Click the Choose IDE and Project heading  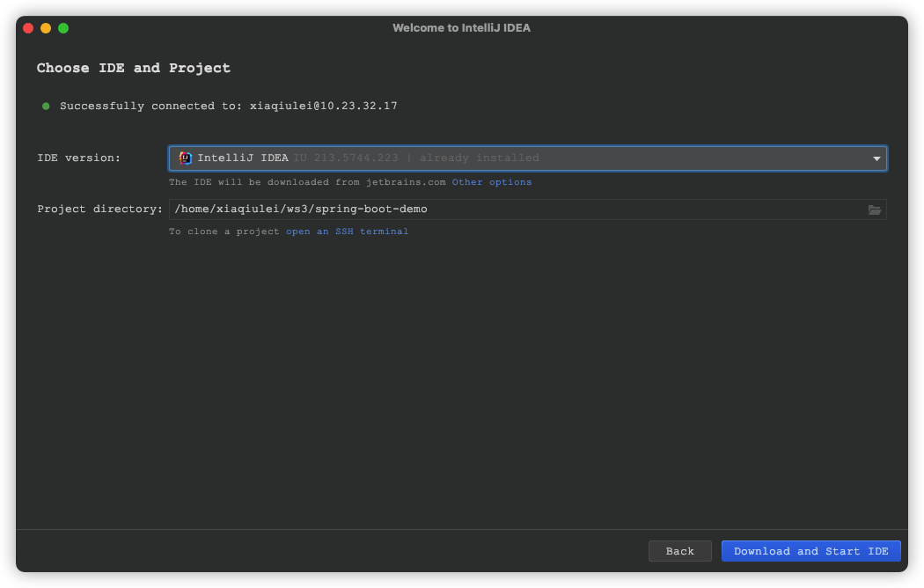click(134, 68)
